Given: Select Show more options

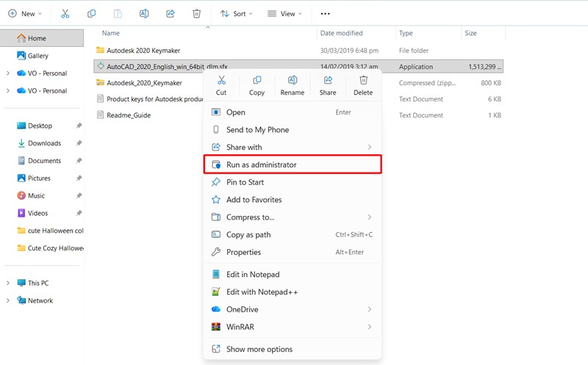Looking at the screenshot, I should pos(293,350).
